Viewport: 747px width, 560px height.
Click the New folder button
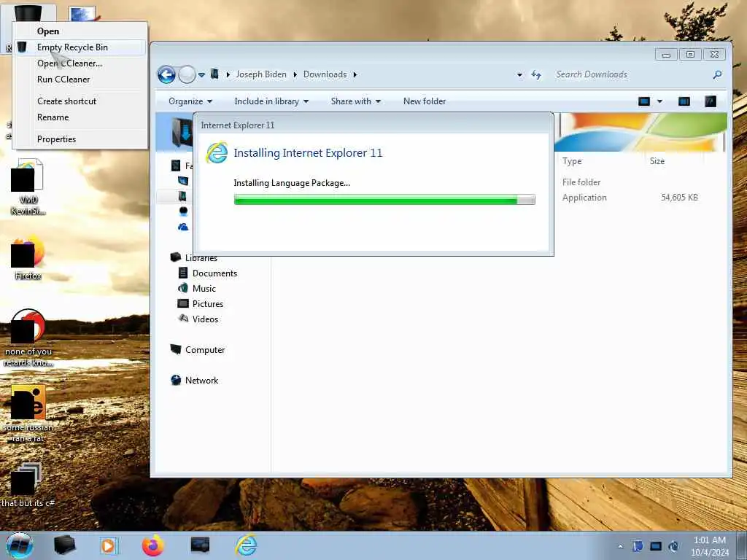(x=425, y=101)
